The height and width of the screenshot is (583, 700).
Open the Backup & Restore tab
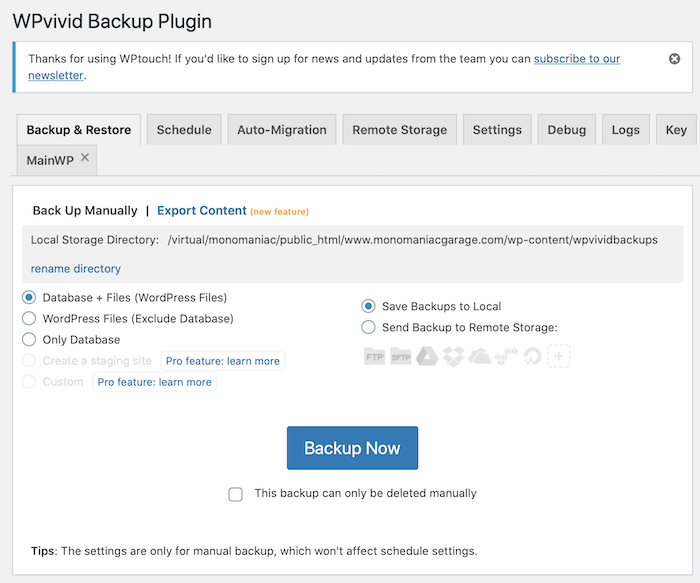coord(79,130)
